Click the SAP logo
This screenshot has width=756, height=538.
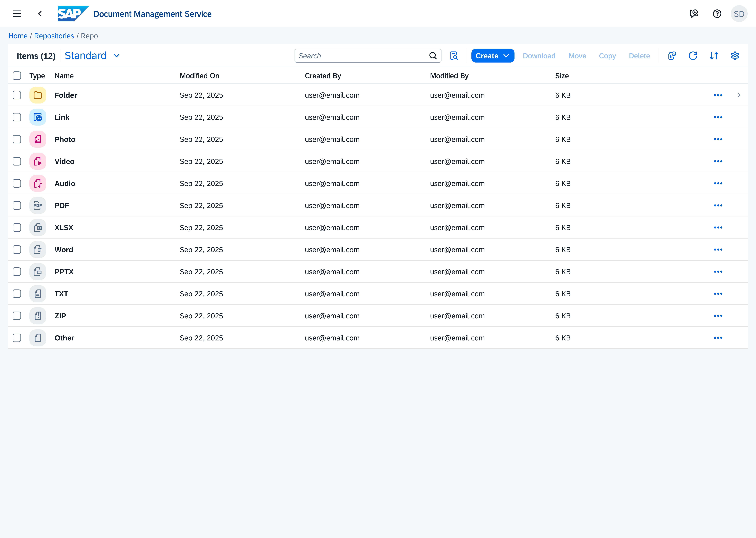73,14
